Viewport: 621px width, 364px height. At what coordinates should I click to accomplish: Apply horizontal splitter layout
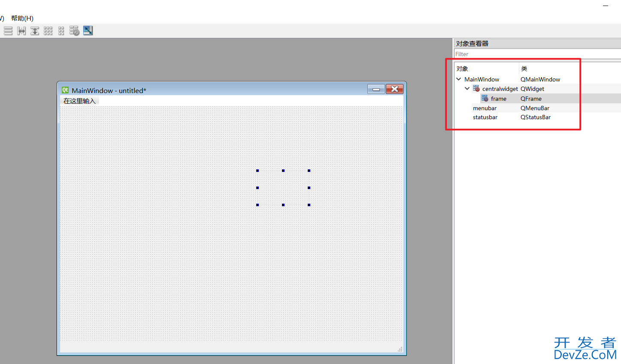[x=21, y=31]
